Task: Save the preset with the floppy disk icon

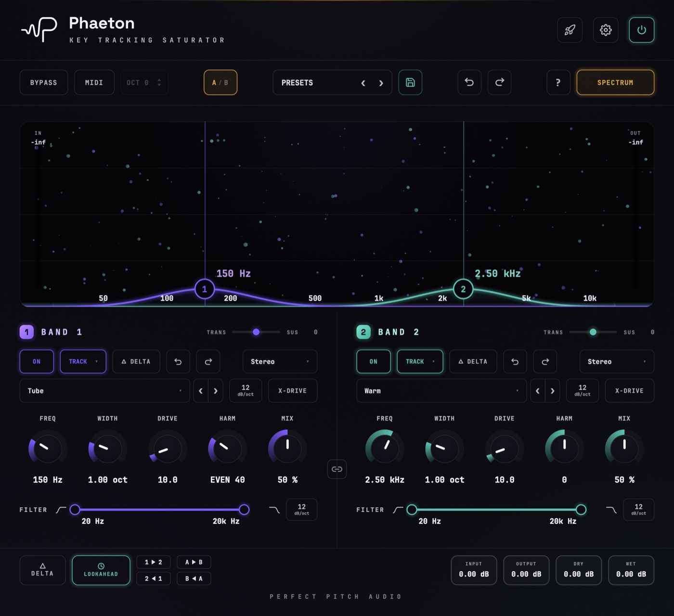Action: tap(410, 82)
